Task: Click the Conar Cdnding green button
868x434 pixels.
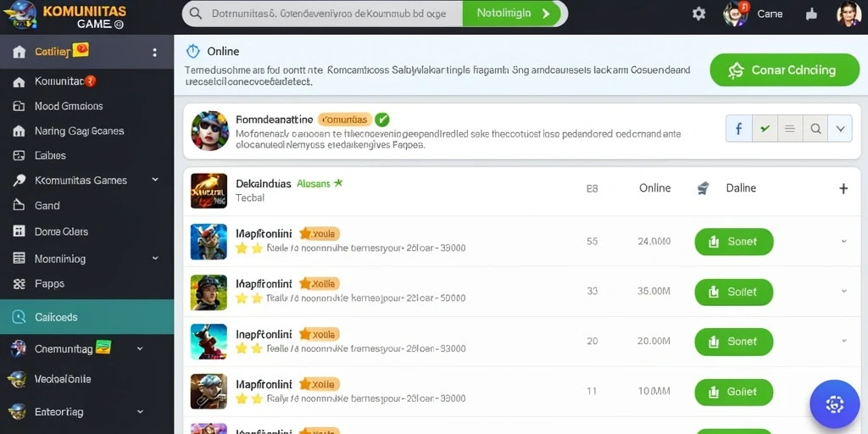Action: tap(784, 70)
